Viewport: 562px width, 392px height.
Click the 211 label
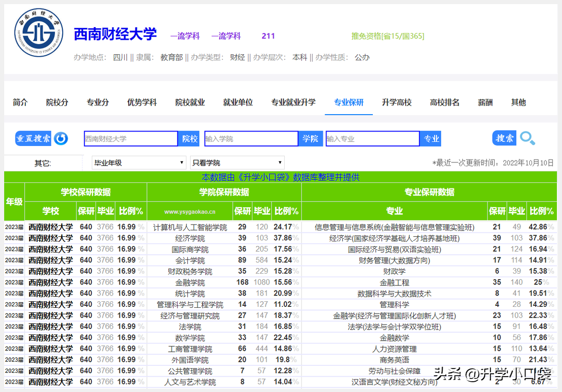click(268, 36)
